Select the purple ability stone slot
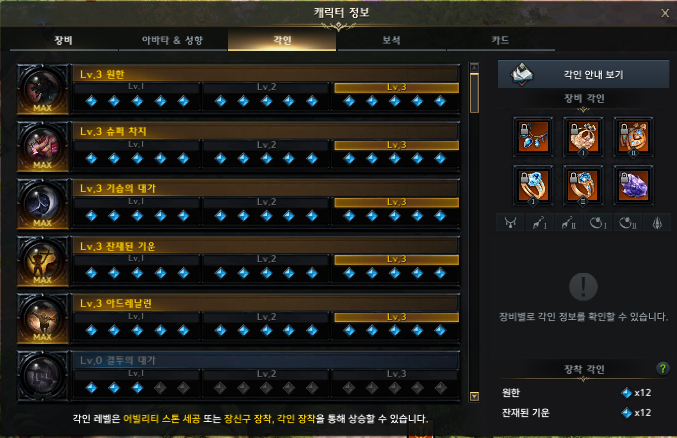 tap(633, 186)
